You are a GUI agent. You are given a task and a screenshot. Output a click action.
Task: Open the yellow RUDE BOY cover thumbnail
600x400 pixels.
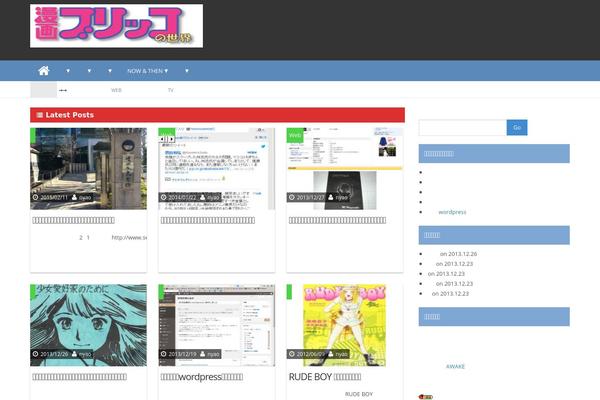click(x=345, y=325)
